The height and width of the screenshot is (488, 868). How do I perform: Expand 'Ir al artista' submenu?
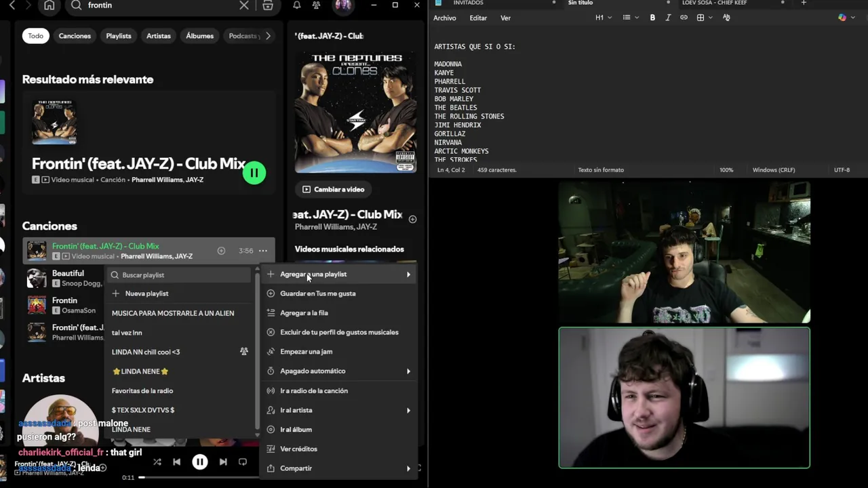tap(339, 410)
